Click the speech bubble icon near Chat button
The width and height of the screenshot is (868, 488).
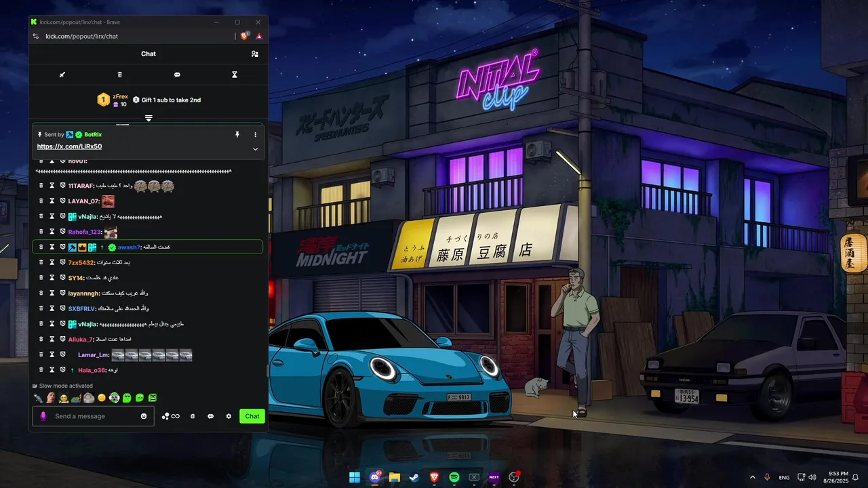point(210,416)
